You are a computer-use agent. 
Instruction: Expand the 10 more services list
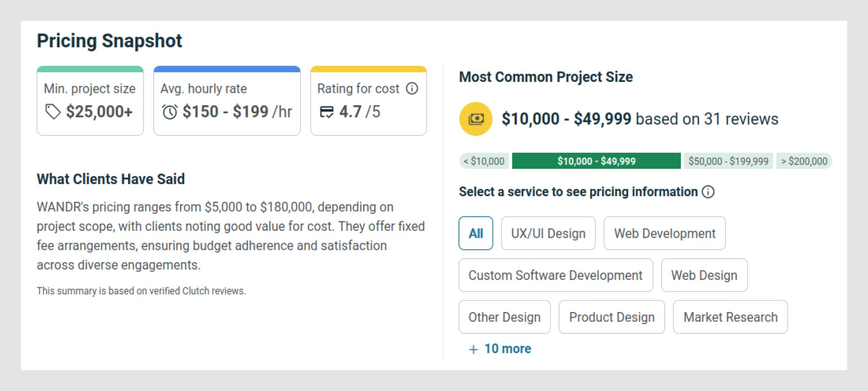point(507,349)
